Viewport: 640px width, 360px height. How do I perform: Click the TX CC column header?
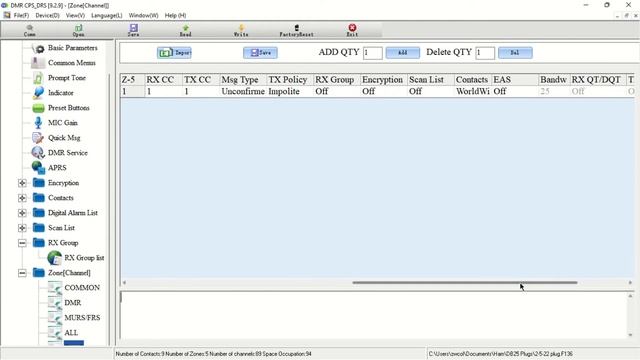[200, 80]
